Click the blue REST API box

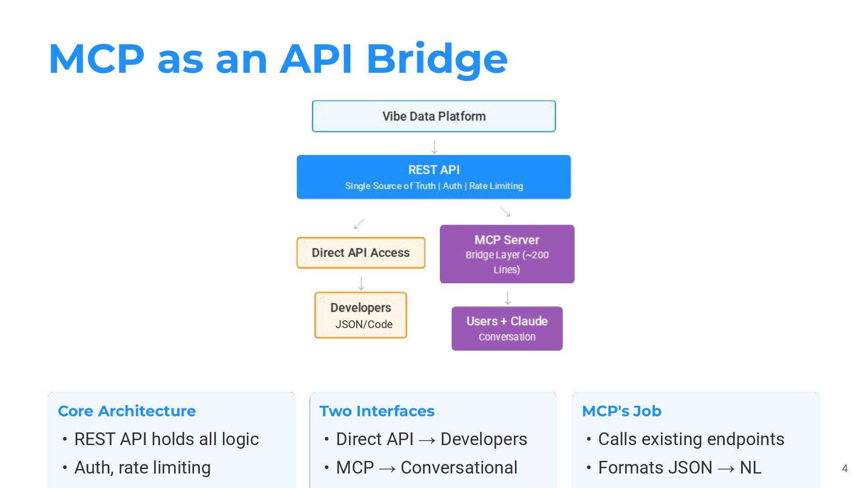click(x=434, y=177)
